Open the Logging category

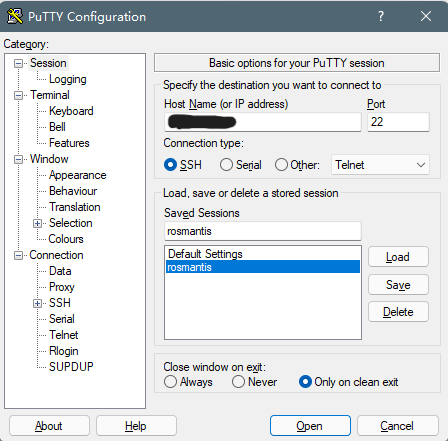[x=68, y=79]
